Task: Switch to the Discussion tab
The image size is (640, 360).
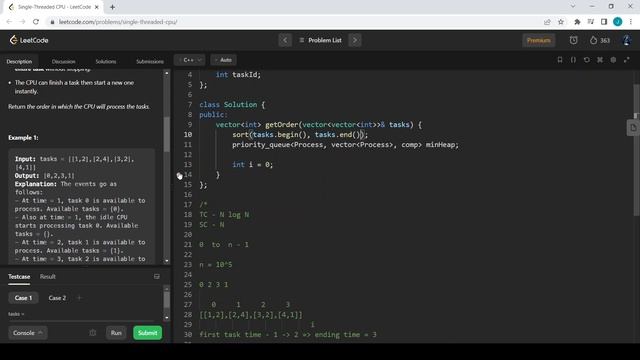Action: (63, 61)
